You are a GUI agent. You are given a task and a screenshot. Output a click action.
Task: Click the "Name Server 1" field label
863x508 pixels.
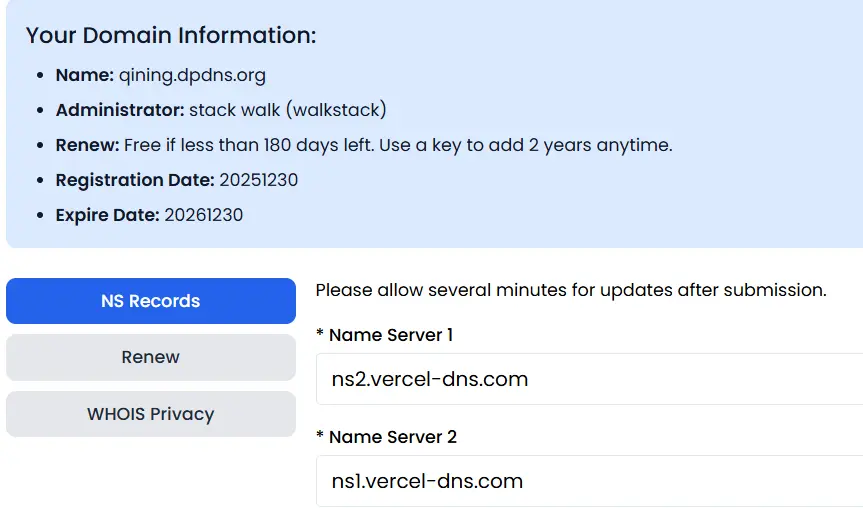click(x=390, y=335)
